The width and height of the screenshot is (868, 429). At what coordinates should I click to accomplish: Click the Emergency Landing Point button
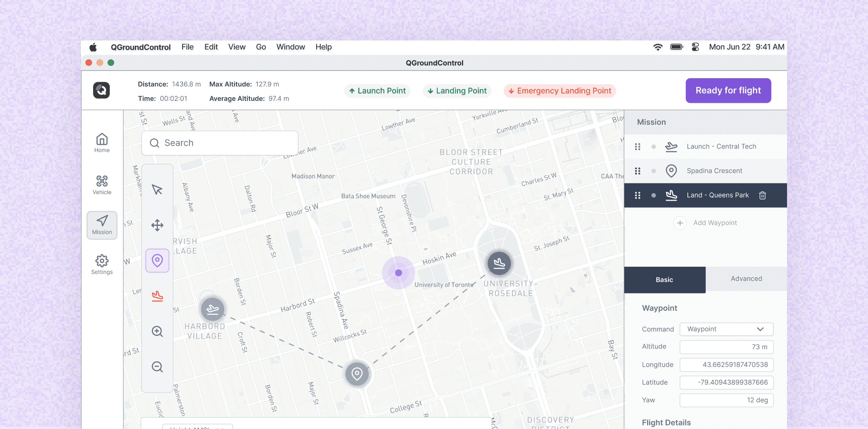pos(560,91)
